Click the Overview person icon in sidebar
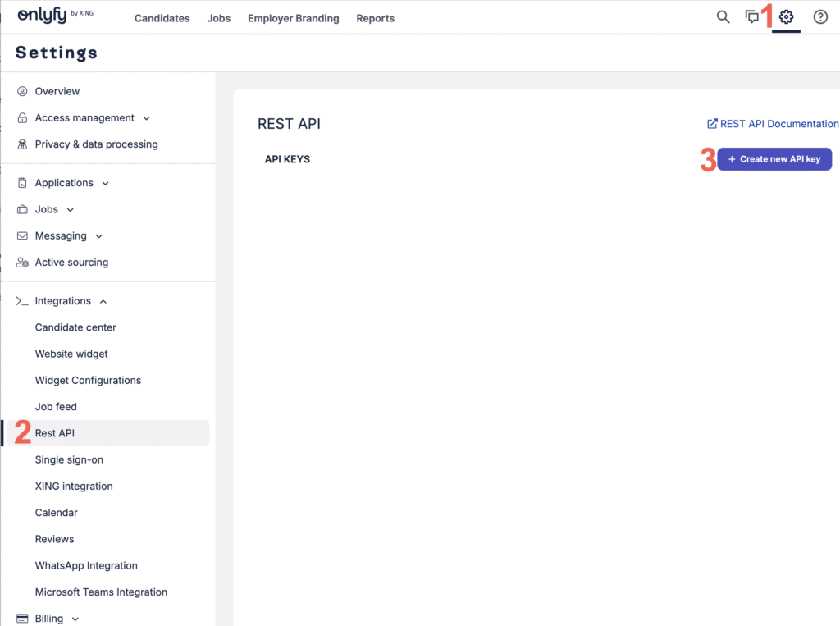840x626 pixels. click(x=22, y=91)
